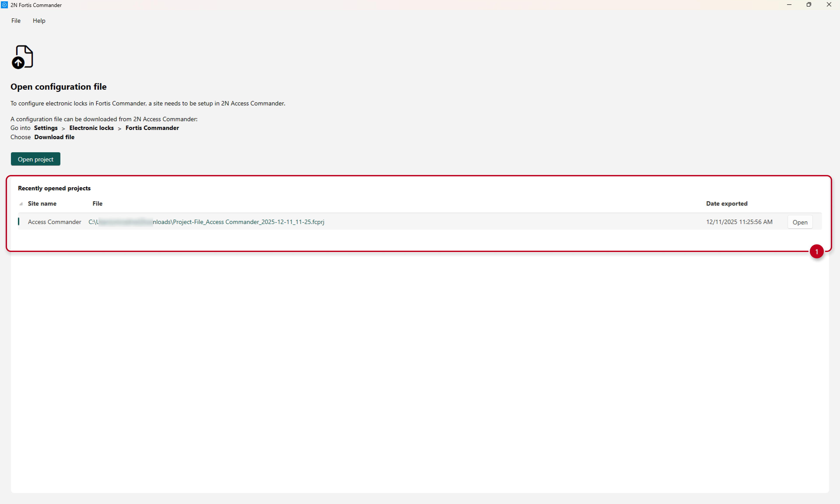This screenshot has width=840, height=504.
Task: Select the Project-File .fcprj file path
Action: (x=206, y=222)
